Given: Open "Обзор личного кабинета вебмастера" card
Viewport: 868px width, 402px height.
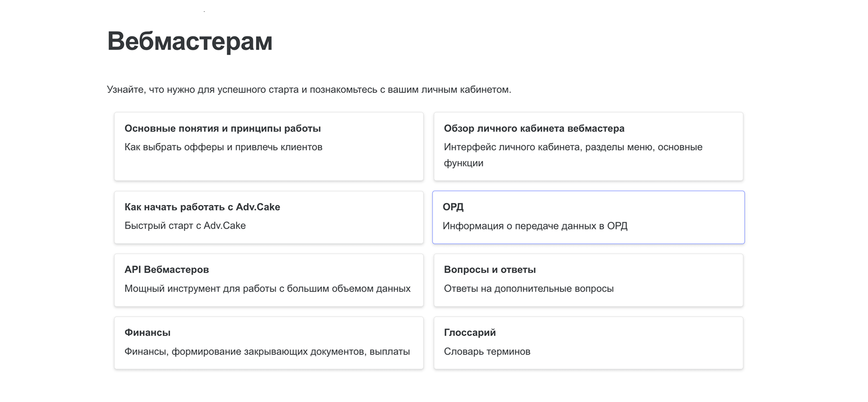Looking at the screenshot, I should 534,128.
